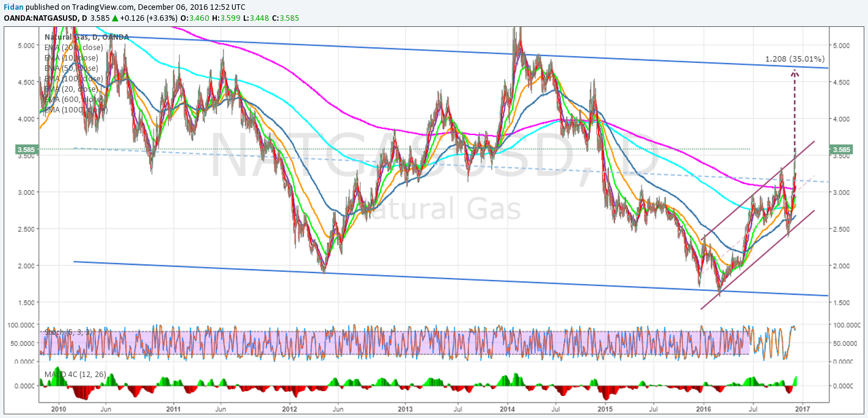The image size is (868, 418).
Task: Click 1.500 on the right price axis
Action: tap(843, 302)
